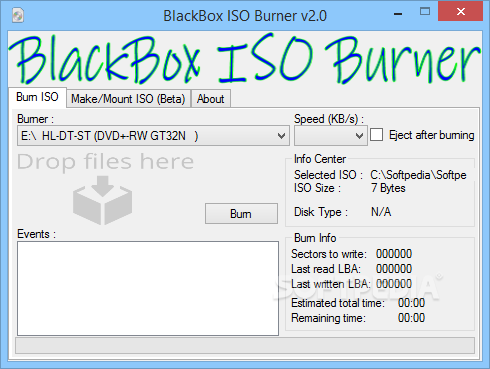Switch to the Burn ISO tab
The width and height of the screenshot is (490, 369).
[37, 97]
